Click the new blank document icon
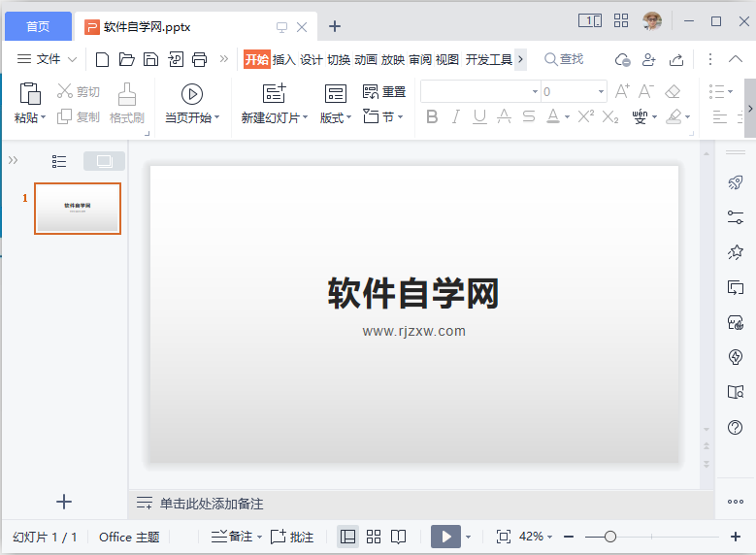This screenshot has height=555, width=756. (x=102, y=59)
